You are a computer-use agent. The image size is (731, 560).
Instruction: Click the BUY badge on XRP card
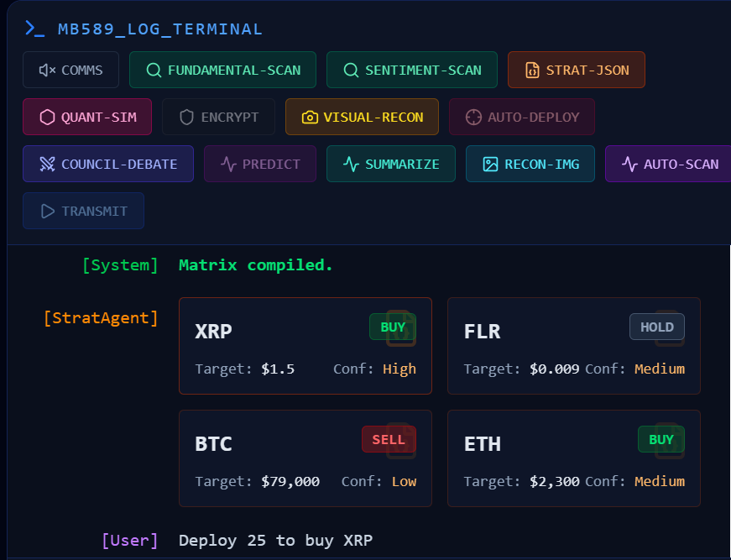click(x=393, y=327)
